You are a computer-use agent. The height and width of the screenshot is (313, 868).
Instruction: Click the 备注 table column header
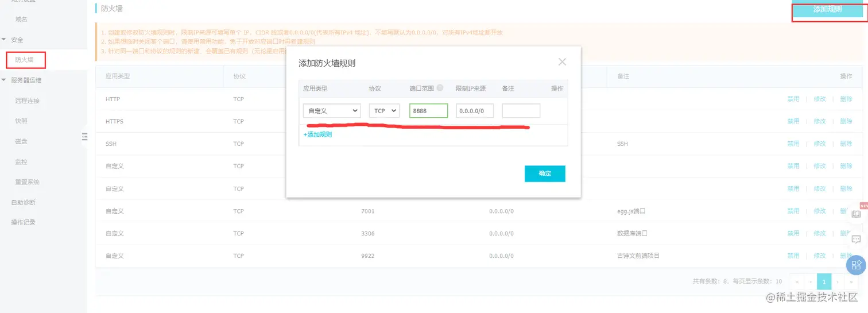click(x=623, y=76)
